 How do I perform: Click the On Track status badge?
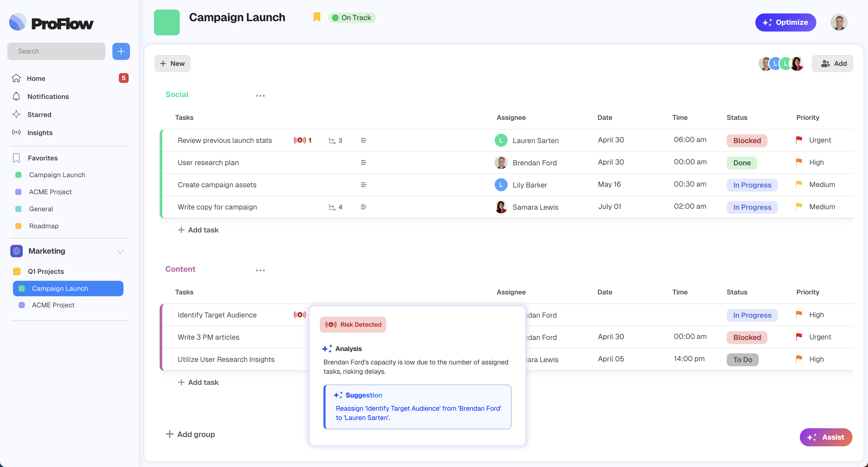pyautogui.click(x=352, y=18)
